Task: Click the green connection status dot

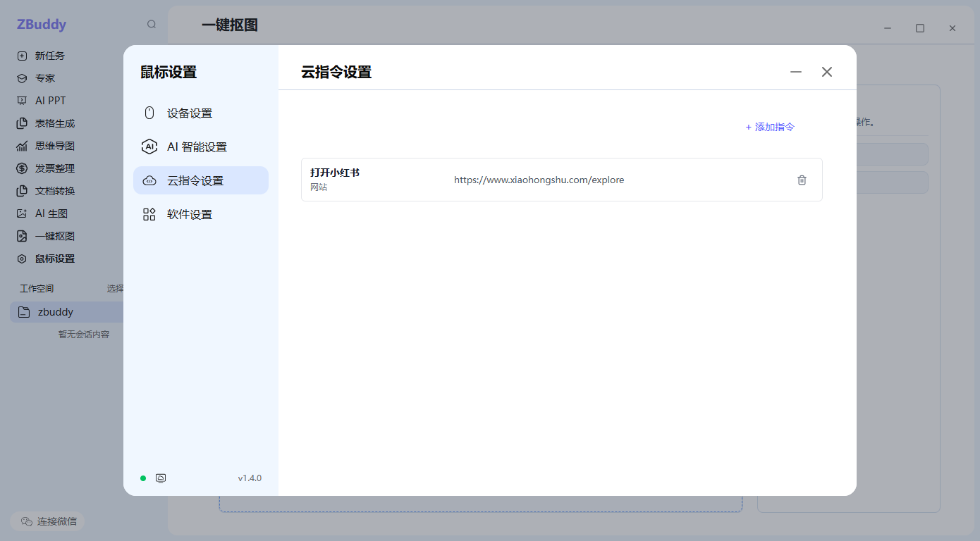Action: coord(143,478)
